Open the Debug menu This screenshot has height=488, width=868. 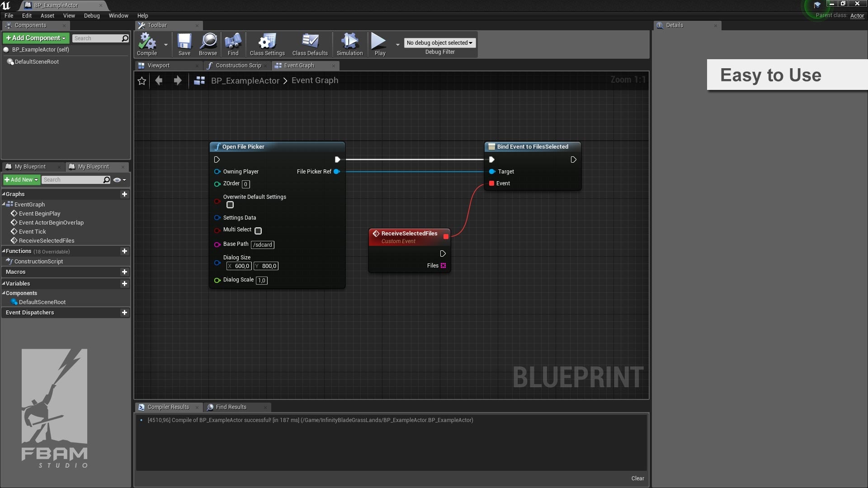(92, 15)
